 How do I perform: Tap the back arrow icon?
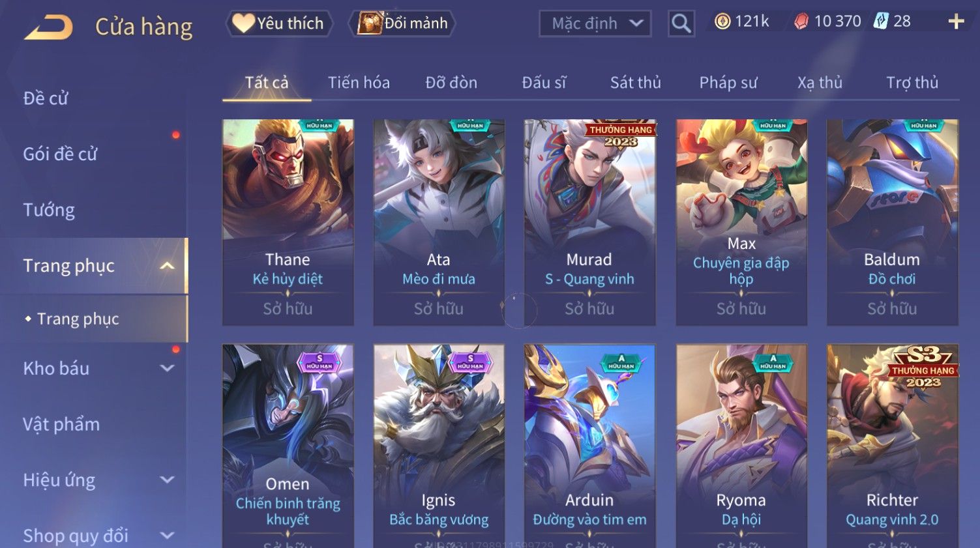coord(48,27)
